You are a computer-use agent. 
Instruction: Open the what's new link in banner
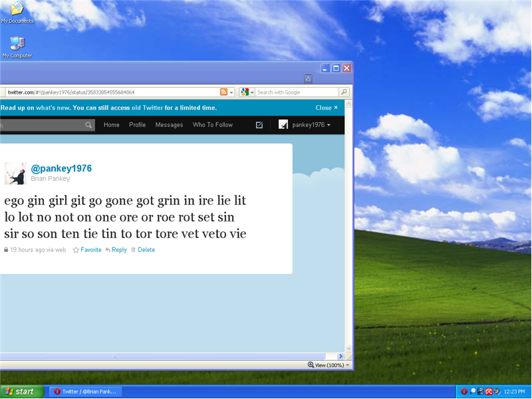(x=53, y=108)
